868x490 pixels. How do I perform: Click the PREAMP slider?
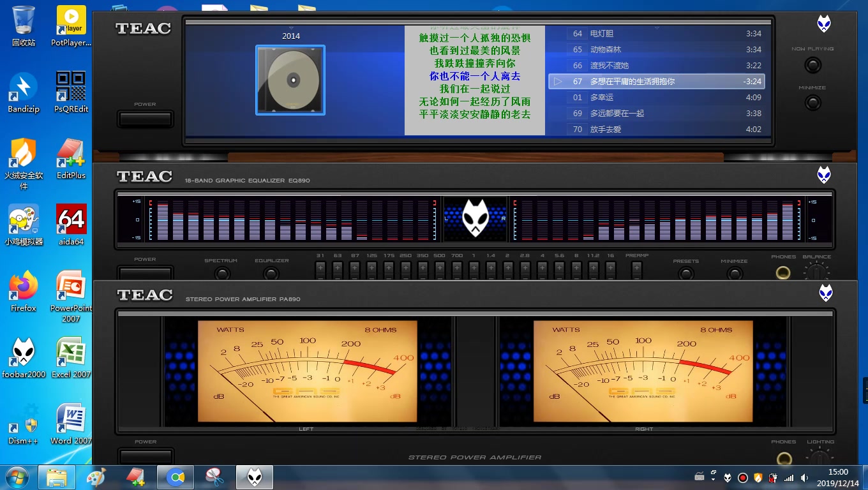(x=636, y=270)
